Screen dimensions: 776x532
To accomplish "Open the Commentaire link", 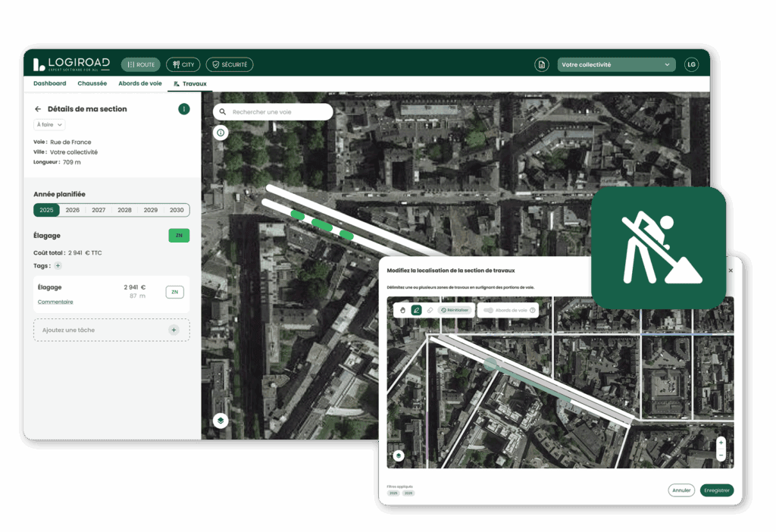I will point(55,302).
